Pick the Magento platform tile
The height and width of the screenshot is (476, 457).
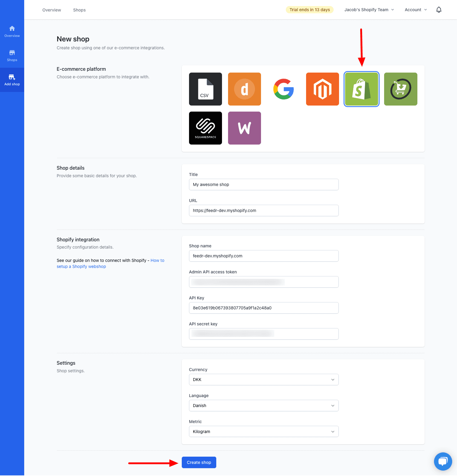322,89
